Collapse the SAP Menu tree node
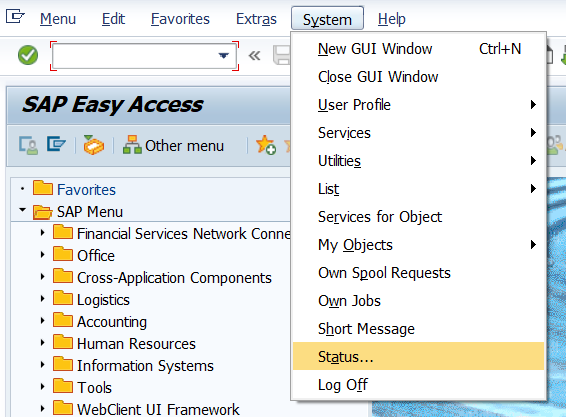Viewport: 566px width, 417px height. [22, 210]
